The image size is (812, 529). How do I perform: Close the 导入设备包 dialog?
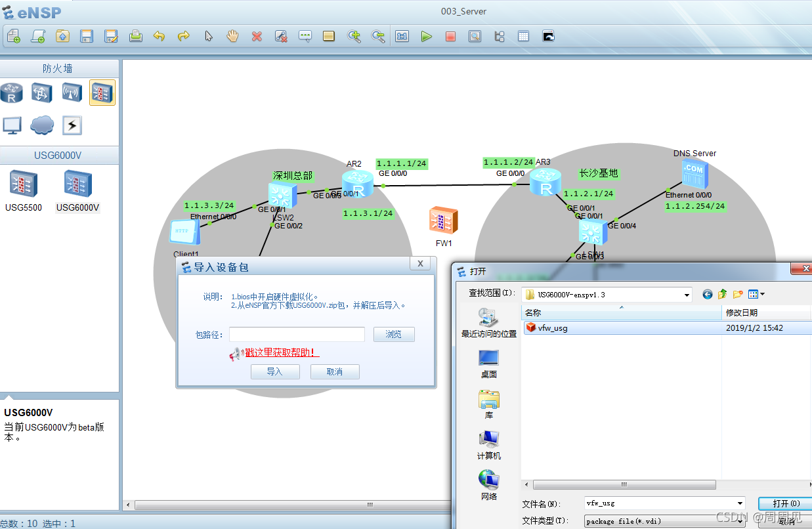[x=420, y=263]
